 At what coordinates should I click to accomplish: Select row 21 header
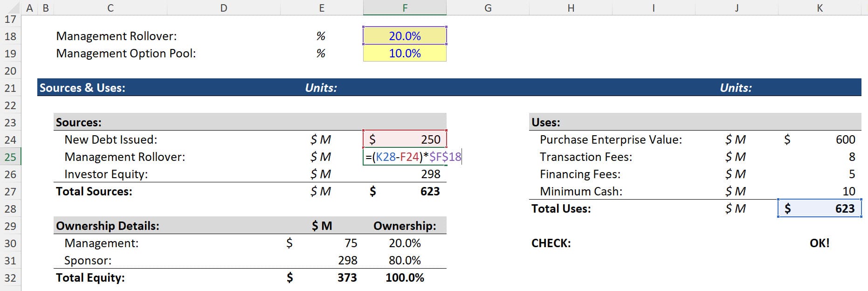pyautogui.click(x=10, y=88)
